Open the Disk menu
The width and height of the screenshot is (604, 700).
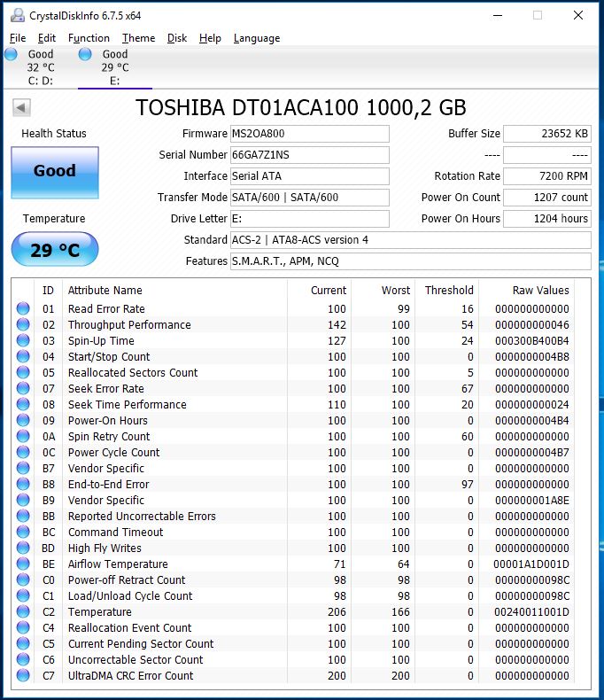tap(177, 38)
